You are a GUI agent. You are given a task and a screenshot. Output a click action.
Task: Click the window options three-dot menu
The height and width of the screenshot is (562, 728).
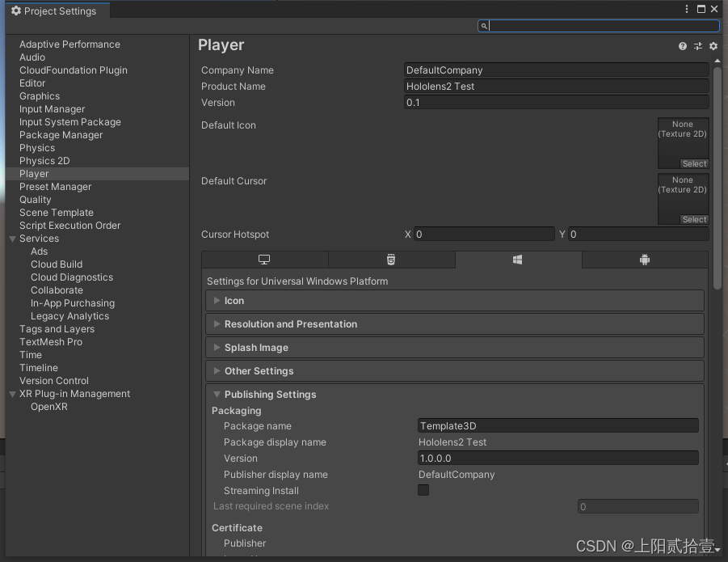tap(687, 9)
